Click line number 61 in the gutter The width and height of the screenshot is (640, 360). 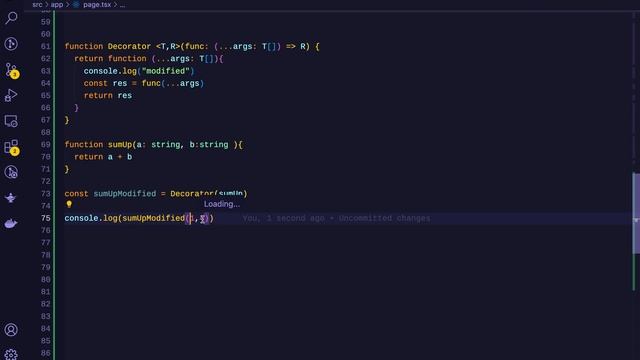(x=46, y=47)
